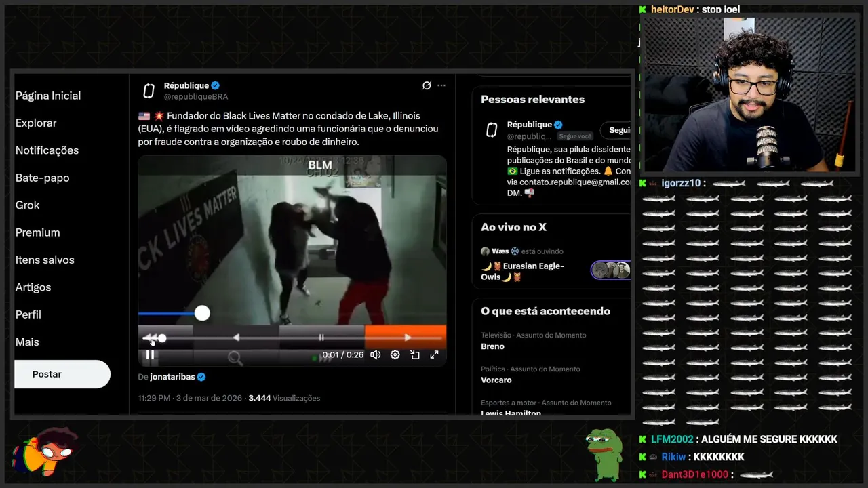Click the 3.444 Visualizações count

click(x=284, y=398)
